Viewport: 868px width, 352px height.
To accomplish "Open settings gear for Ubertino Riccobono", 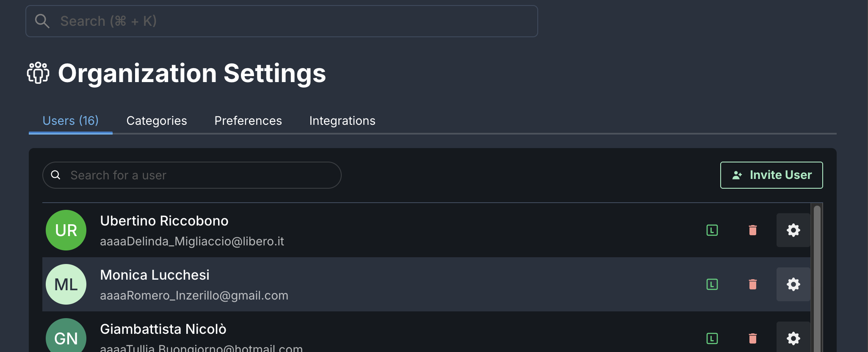I will pyautogui.click(x=793, y=230).
